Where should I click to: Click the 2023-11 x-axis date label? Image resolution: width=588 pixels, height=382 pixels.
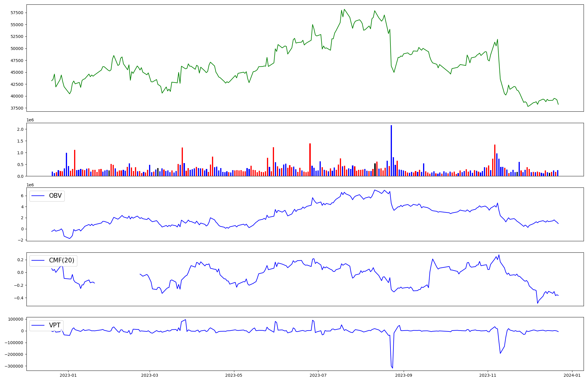(488, 375)
